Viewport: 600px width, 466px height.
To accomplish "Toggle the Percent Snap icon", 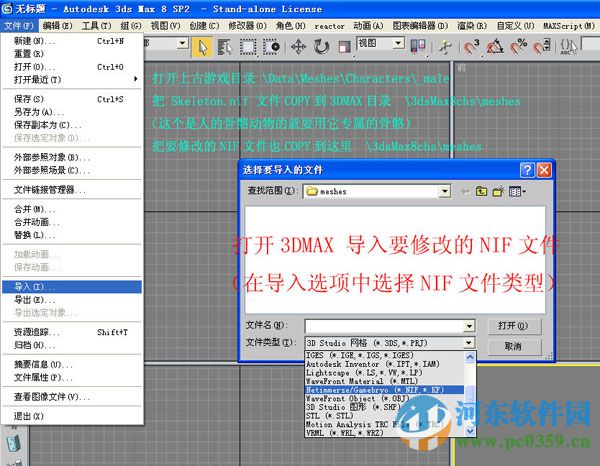I will point(518,47).
